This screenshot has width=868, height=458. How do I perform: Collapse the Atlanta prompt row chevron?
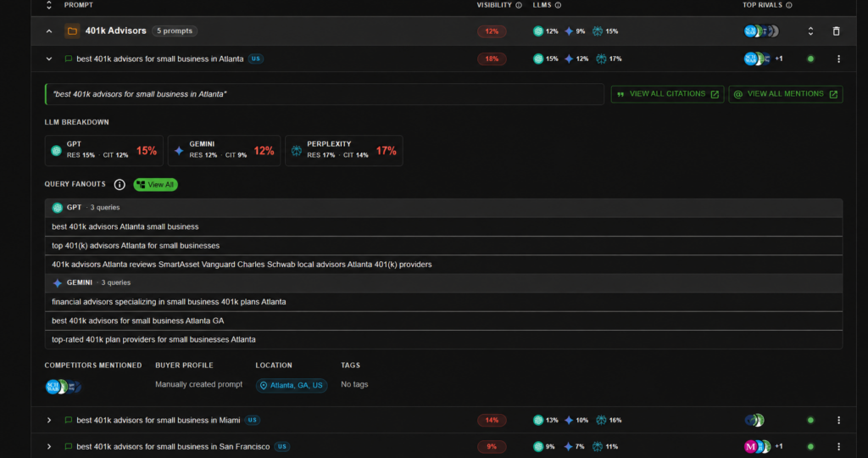(48, 59)
